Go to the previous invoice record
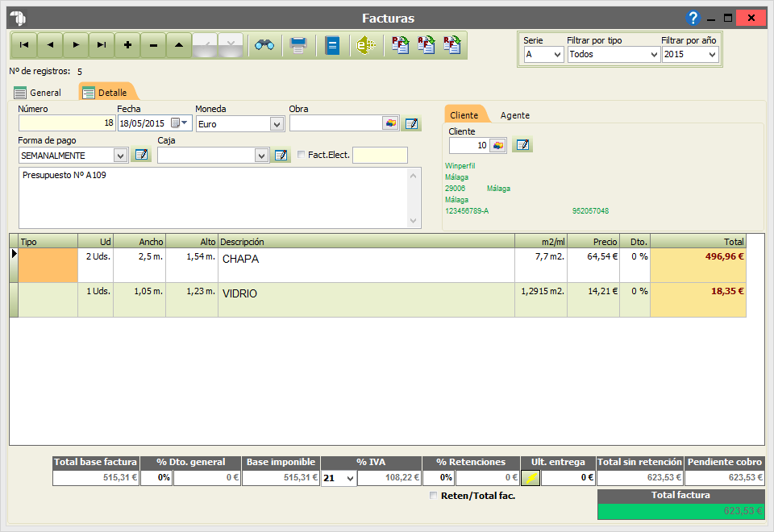Image resolution: width=774 pixels, height=532 pixels. pos(50,45)
